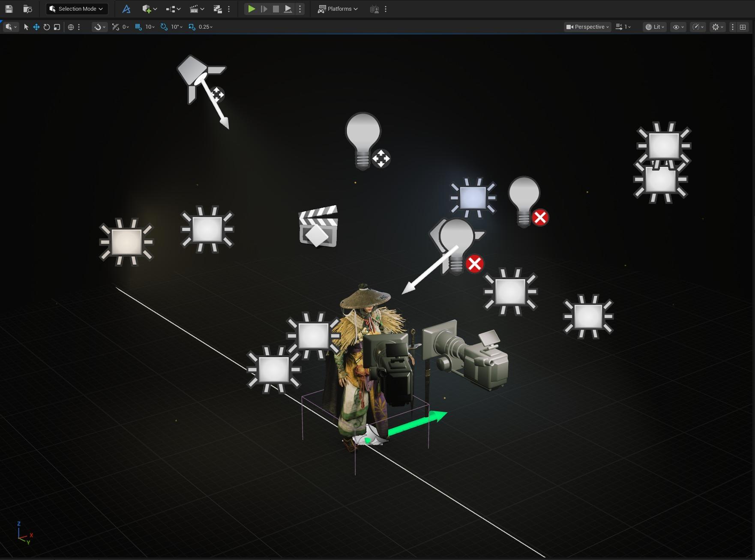Open the viewport Show eye menu
This screenshot has height=560, width=755.
pos(678,27)
